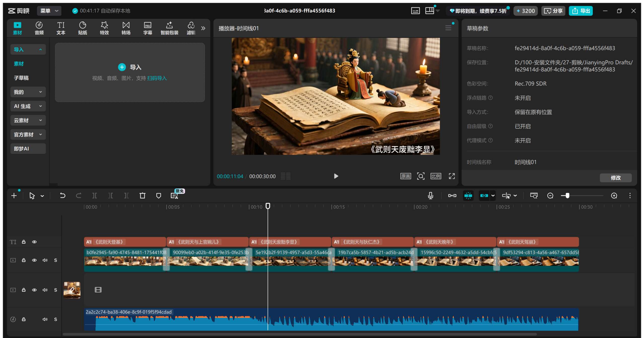The image size is (644, 338).
Task: Zoom out timeline with minus magnifier
Action: coord(550,196)
